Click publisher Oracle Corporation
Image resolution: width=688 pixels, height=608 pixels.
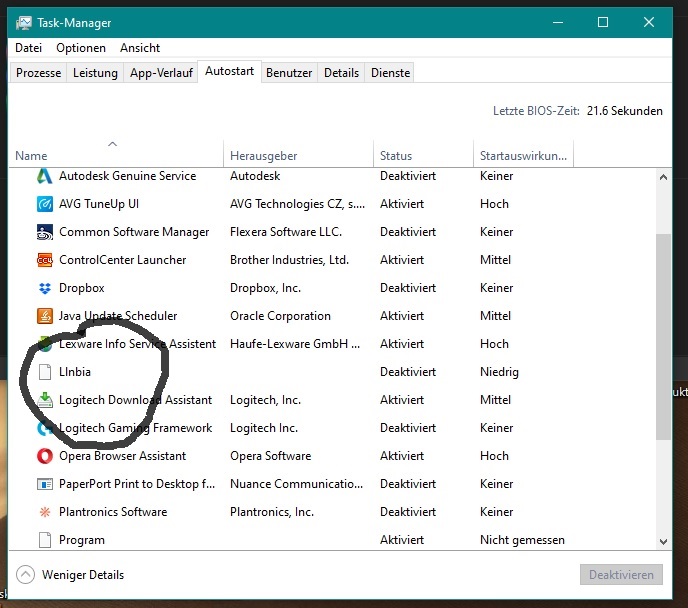(x=280, y=316)
